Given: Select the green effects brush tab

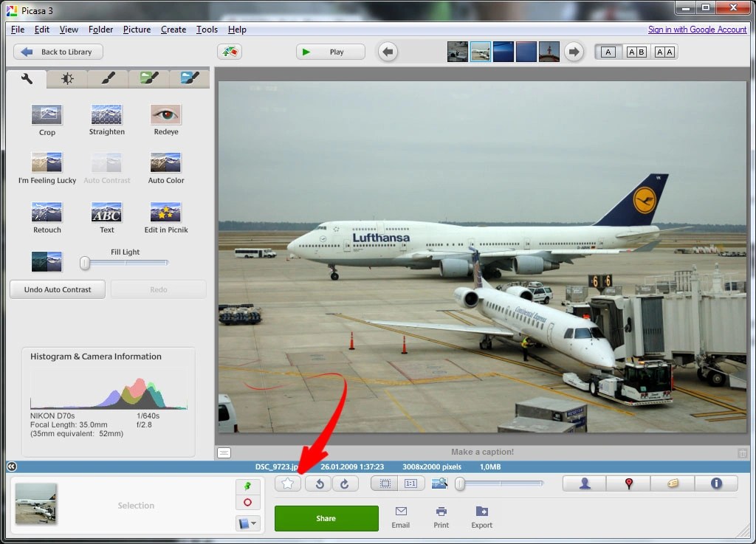Looking at the screenshot, I should pos(149,78).
